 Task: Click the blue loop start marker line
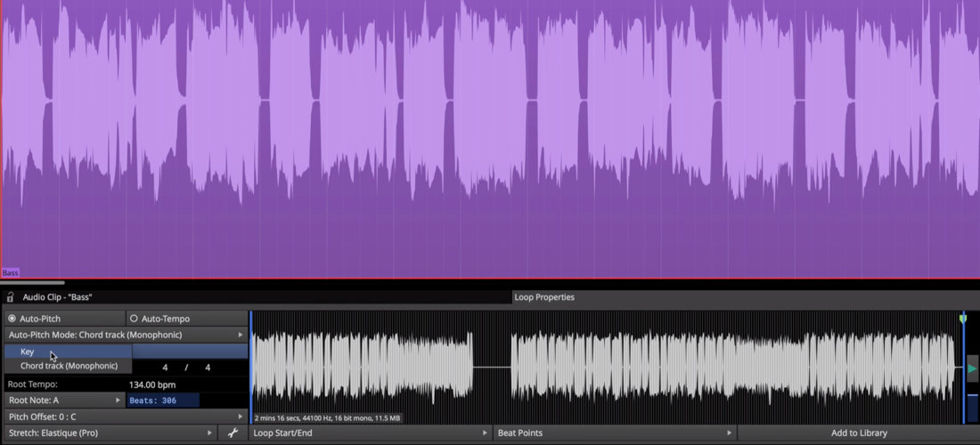point(251,367)
